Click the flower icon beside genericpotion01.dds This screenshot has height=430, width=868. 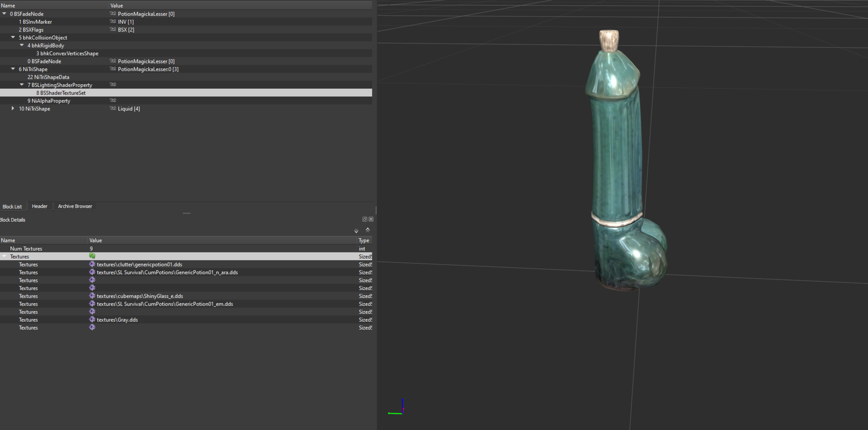(x=92, y=264)
